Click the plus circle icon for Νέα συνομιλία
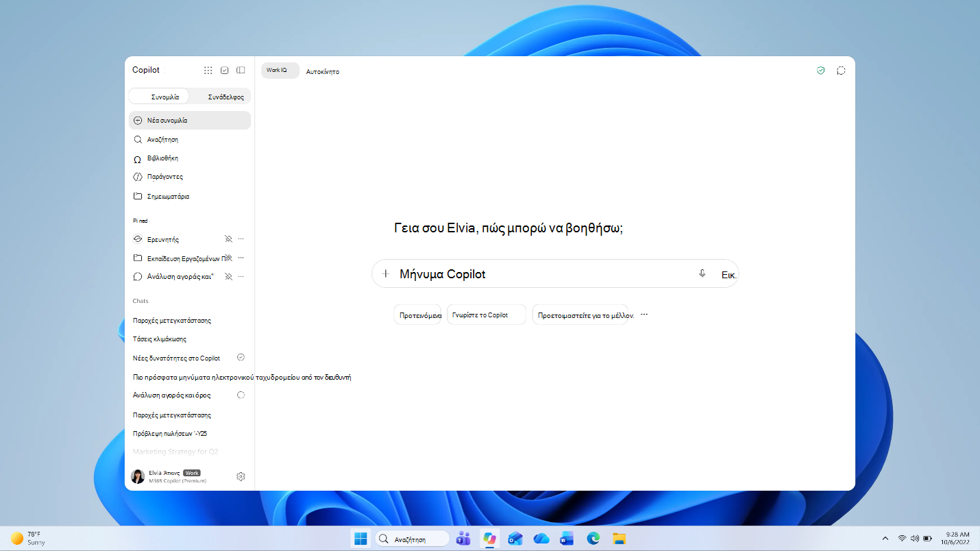This screenshot has width=980, height=551. (138, 121)
